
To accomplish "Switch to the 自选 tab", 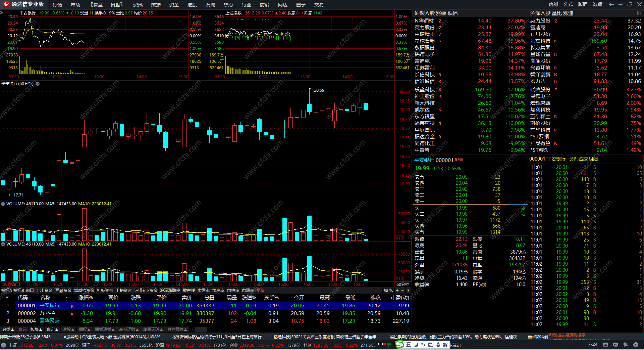I will tap(22, 330).
